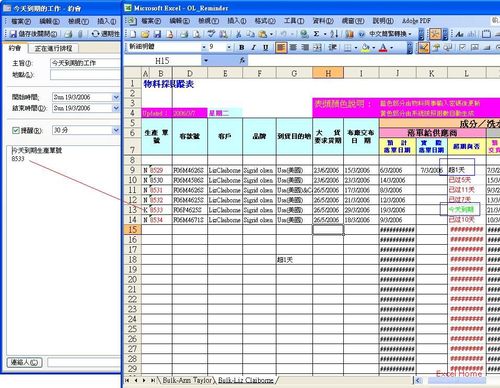Screen dimensions: 500x388
Task: Open the Font Color dropdown arrow
Action: click(x=391, y=48)
